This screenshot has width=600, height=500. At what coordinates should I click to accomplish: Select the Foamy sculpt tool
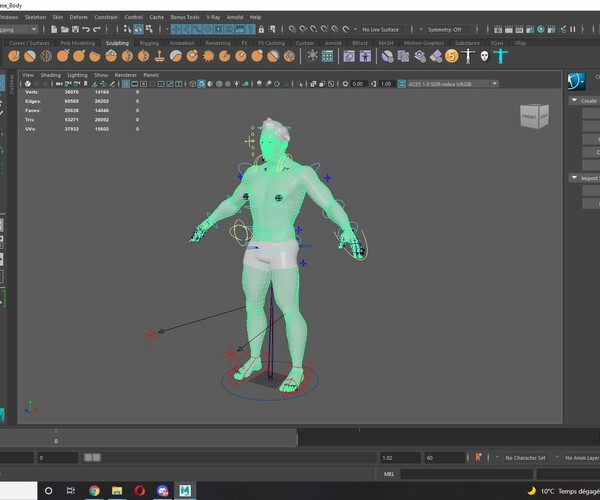[x=111, y=56]
